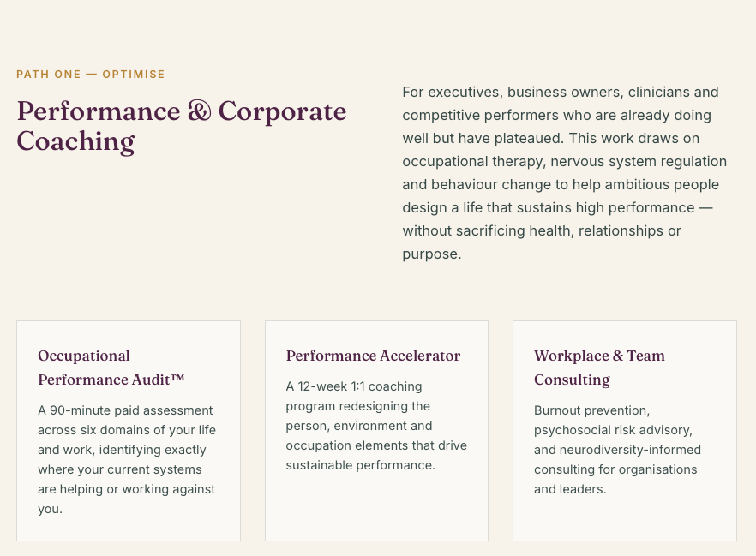Click 'sustainable performance' in middle card
Image resolution: width=756 pixels, height=556 pixels.
pyautogui.click(x=361, y=465)
